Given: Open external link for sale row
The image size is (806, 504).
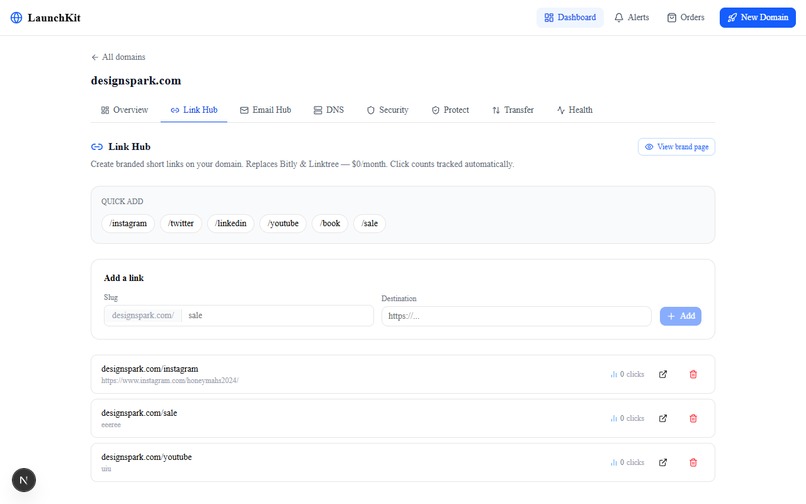Looking at the screenshot, I should pos(663,419).
